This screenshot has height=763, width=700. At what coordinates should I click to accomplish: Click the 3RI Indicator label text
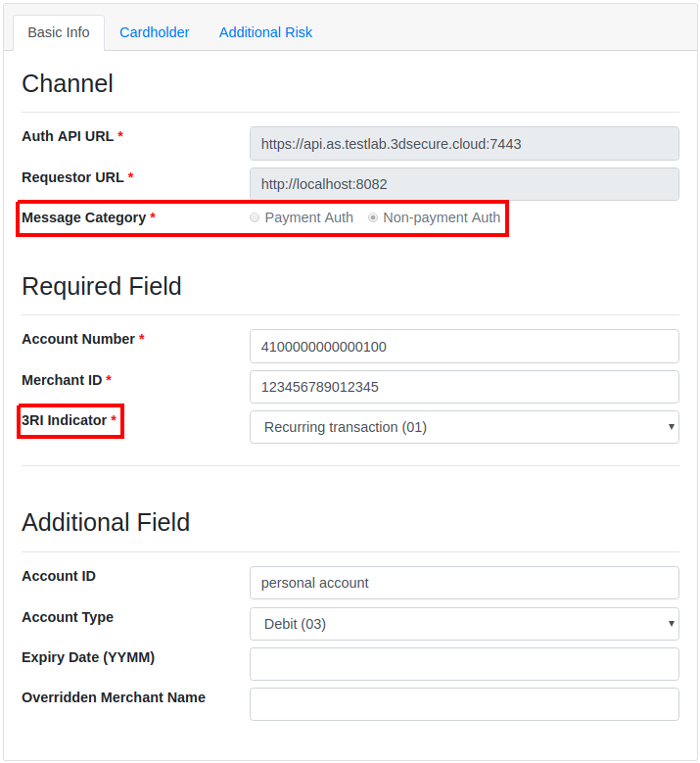(x=65, y=420)
